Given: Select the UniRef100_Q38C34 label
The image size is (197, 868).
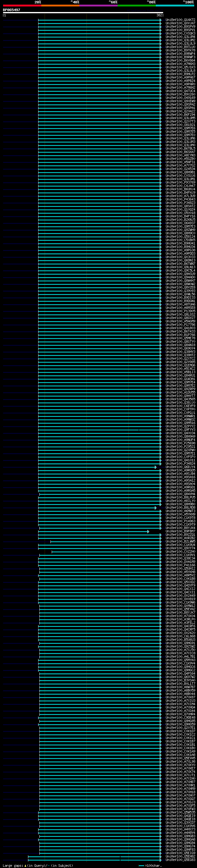Looking at the screenshot, I should [x=180, y=558].
